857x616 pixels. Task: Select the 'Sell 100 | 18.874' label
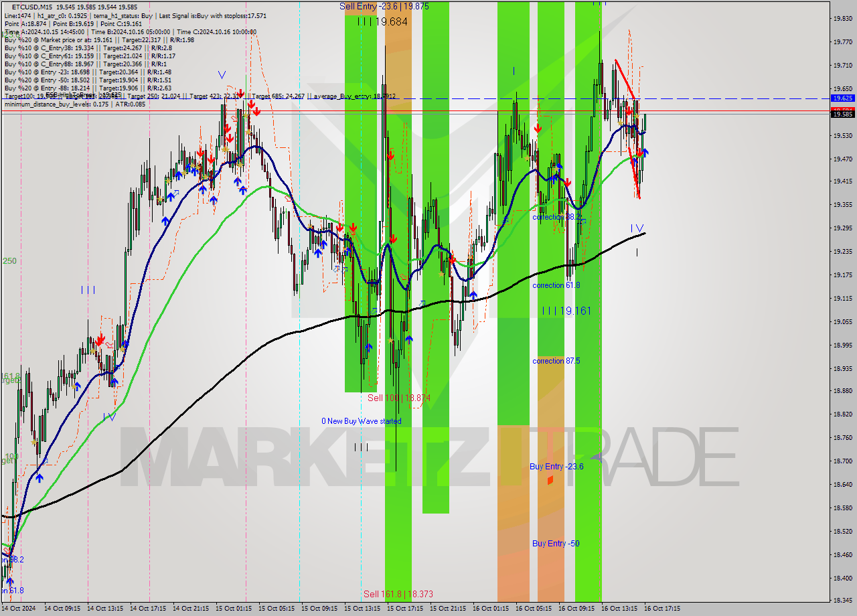398,398
